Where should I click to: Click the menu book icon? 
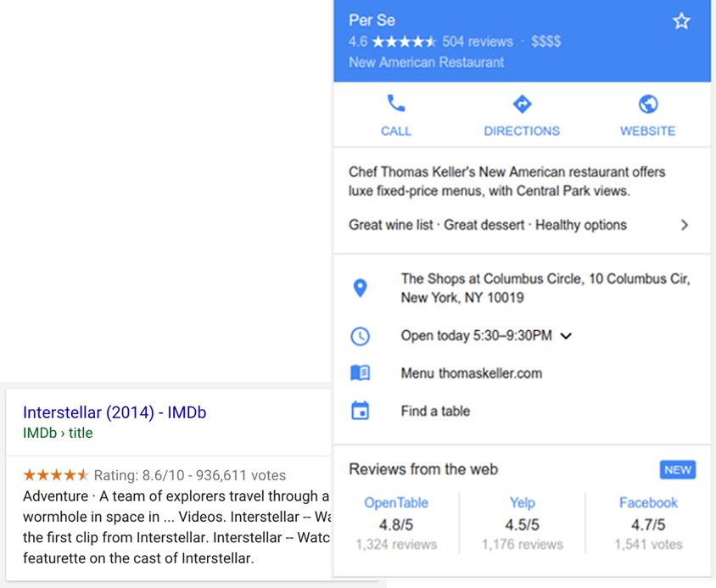361,373
